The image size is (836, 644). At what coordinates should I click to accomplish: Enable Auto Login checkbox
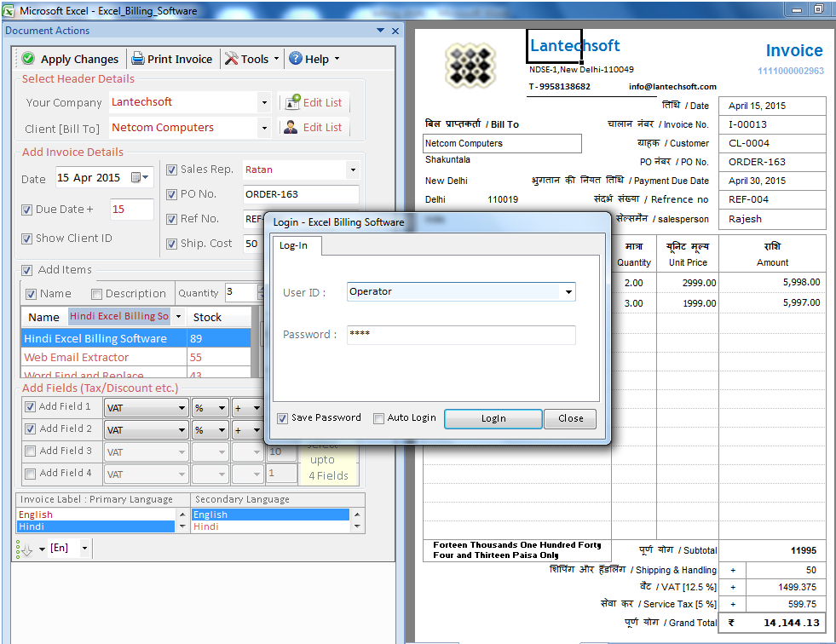click(x=378, y=418)
